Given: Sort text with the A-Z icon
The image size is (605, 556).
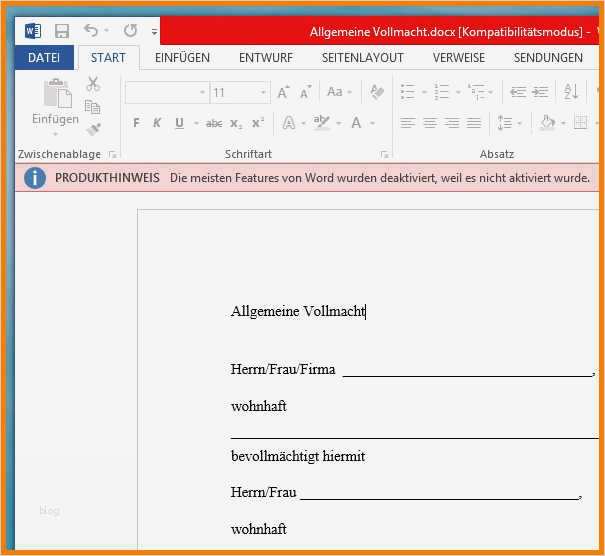Looking at the screenshot, I should 571,92.
